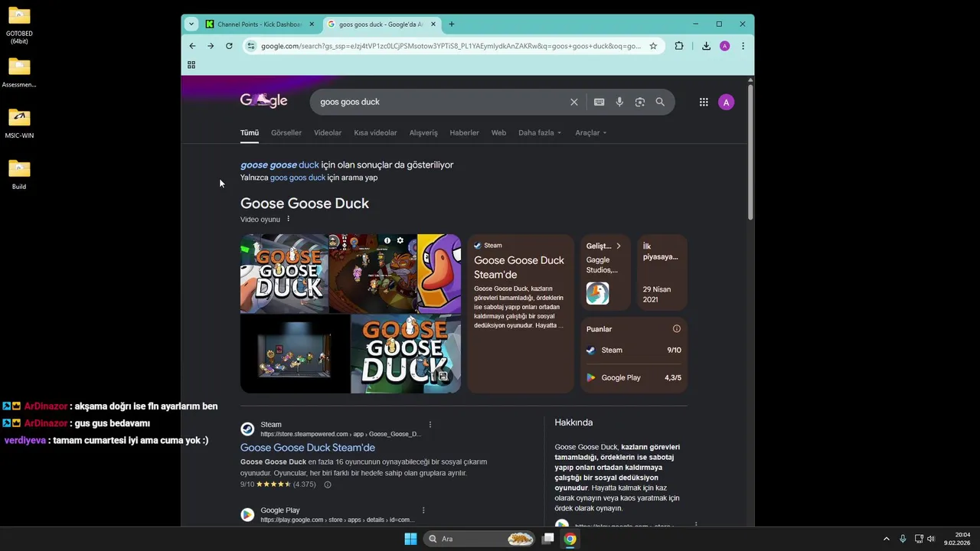Open the Build desktop folder
The image size is (980, 551).
pyautogui.click(x=19, y=174)
